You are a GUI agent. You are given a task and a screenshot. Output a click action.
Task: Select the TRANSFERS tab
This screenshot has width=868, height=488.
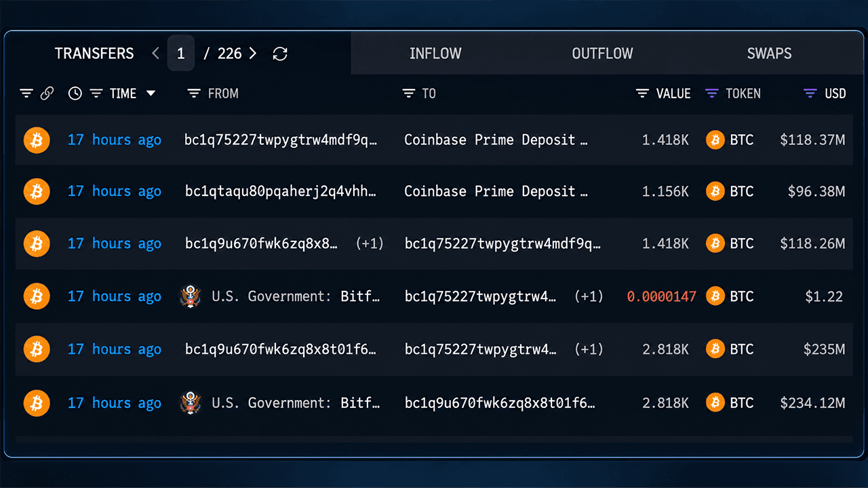[x=94, y=54]
